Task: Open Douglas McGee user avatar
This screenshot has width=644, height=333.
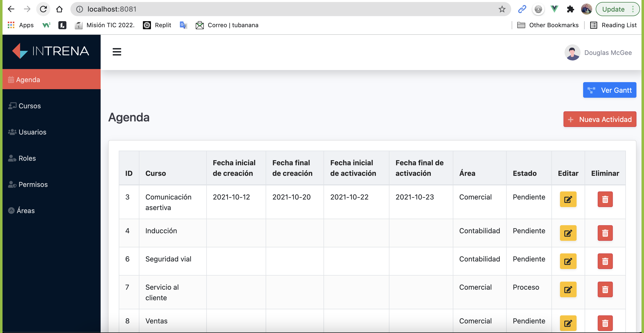Action: point(572,52)
